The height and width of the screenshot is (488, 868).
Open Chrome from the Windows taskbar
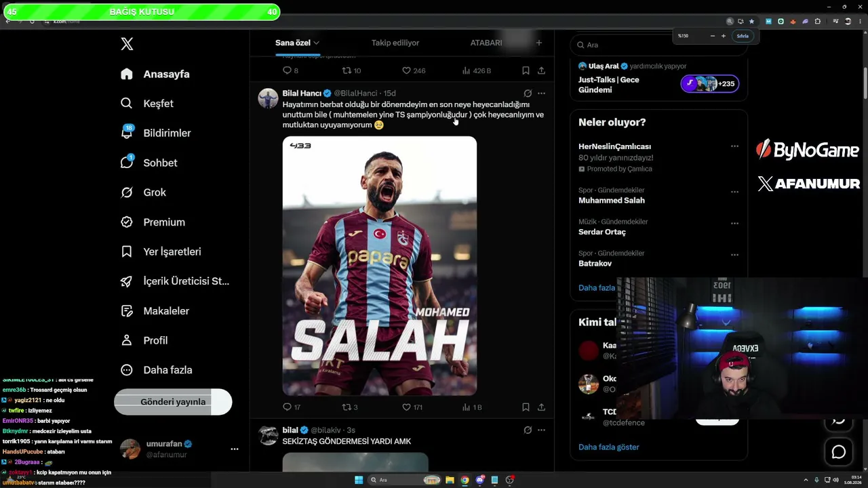click(465, 480)
